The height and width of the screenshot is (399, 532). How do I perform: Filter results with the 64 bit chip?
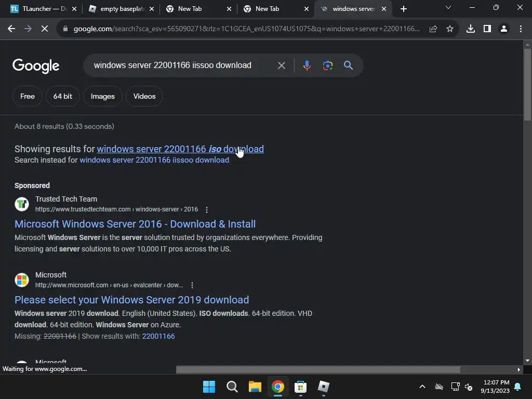coord(63,96)
